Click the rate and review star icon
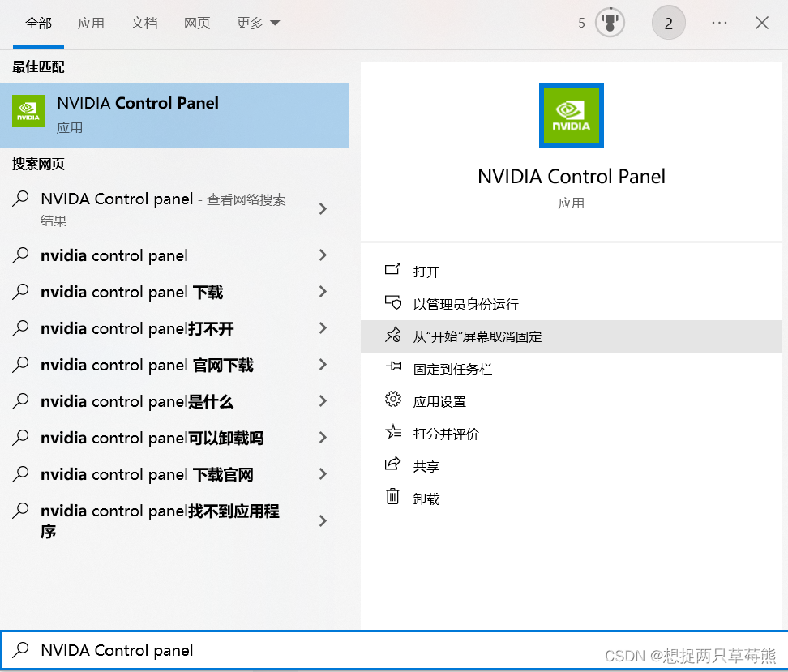 click(393, 432)
